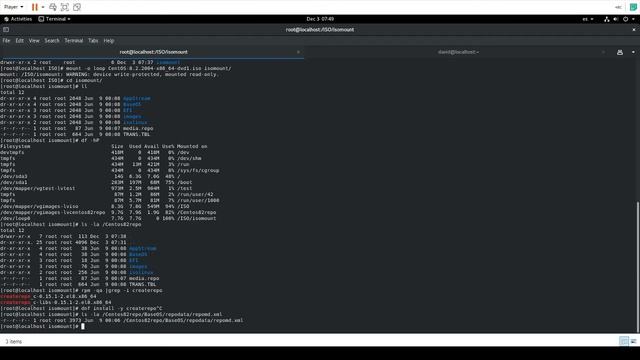Open the Search menu in terminal
The image size is (640, 360).
52,40
